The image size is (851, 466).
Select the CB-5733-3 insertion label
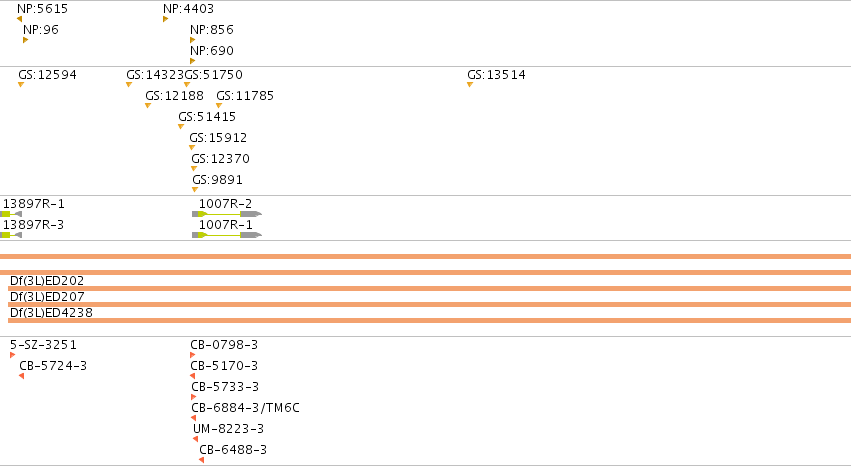[225, 387]
